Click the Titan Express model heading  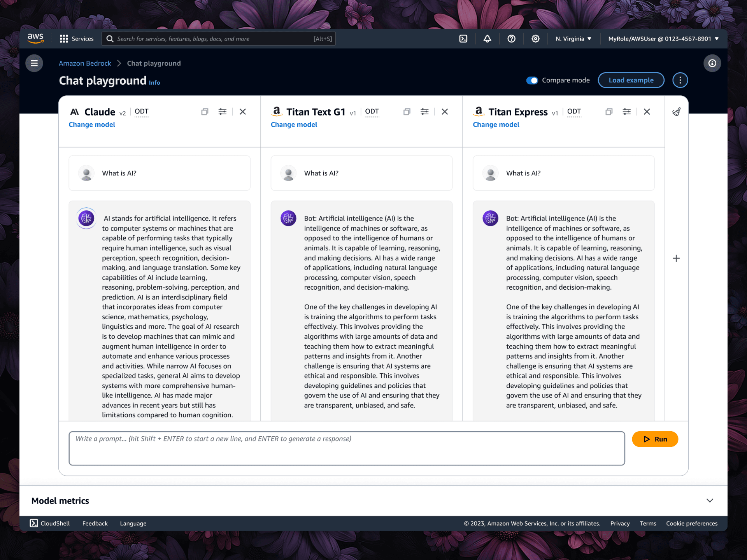click(518, 112)
